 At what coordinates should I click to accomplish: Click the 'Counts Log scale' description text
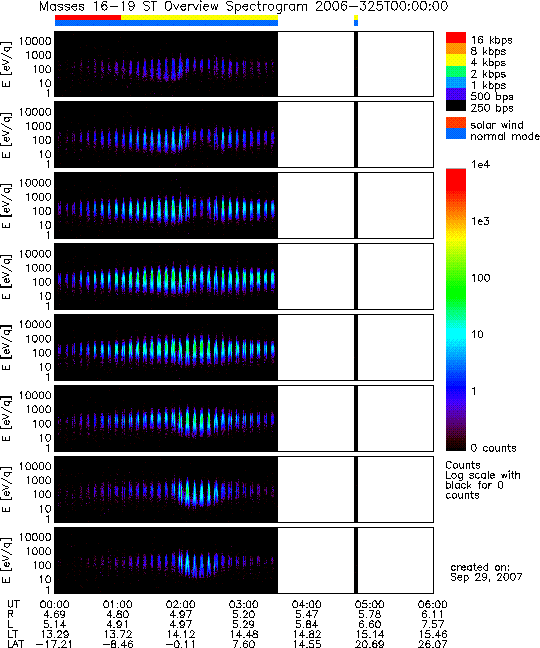pos(483,480)
